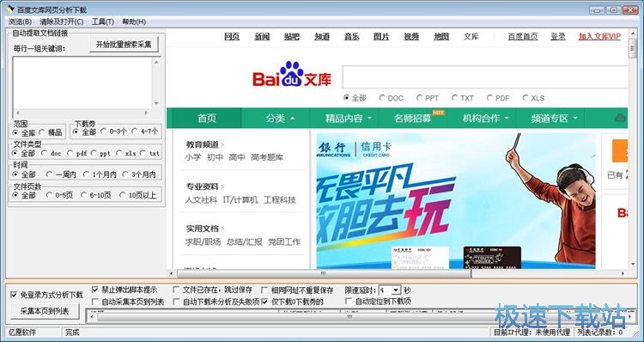Screen dimensions: 644x342
Task: Open the 首页 tab on the web page
Action: point(207,119)
